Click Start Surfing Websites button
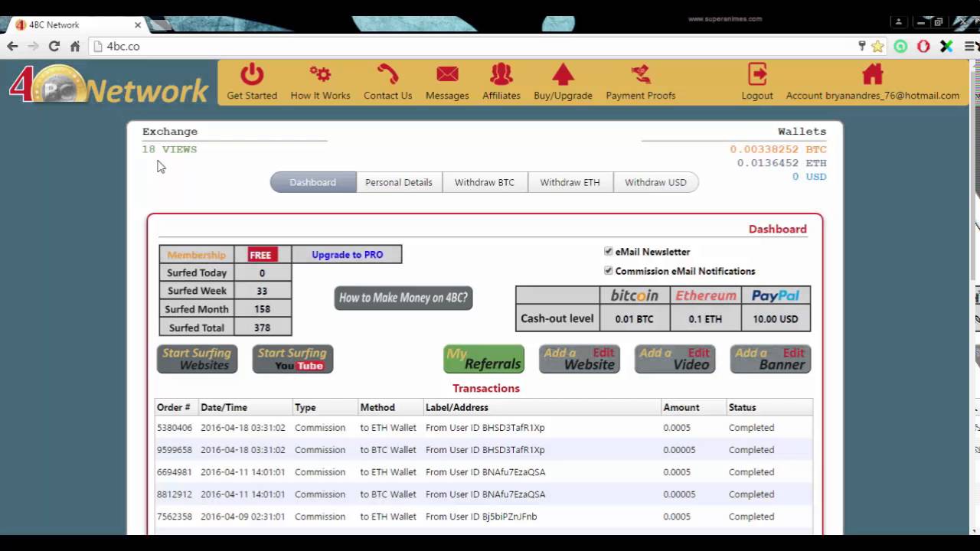980x551 pixels. pos(197,359)
